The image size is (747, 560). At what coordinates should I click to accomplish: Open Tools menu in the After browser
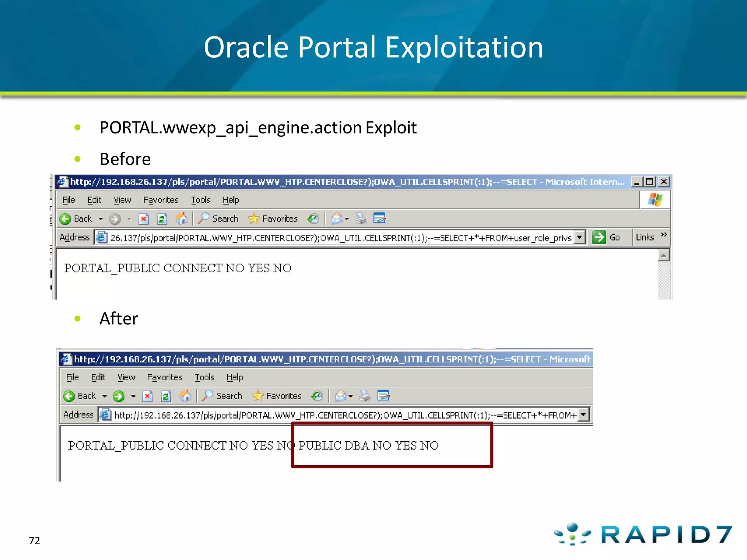205,377
